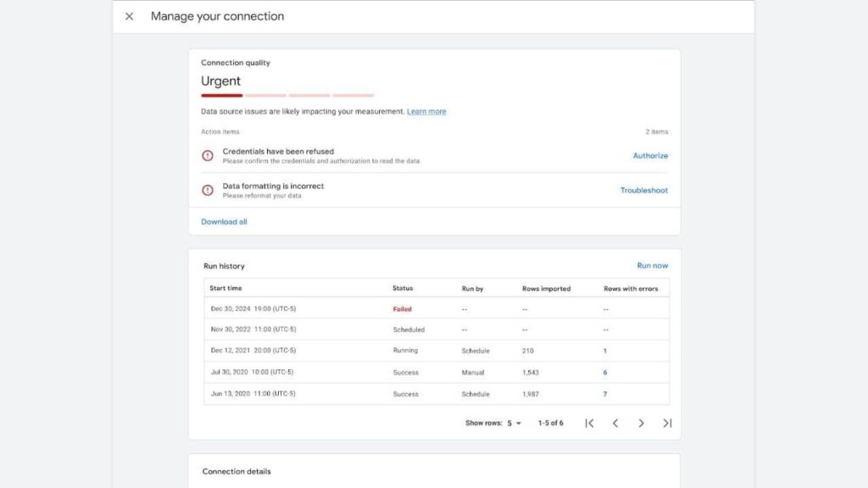Click Download all action items

click(224, 222)
